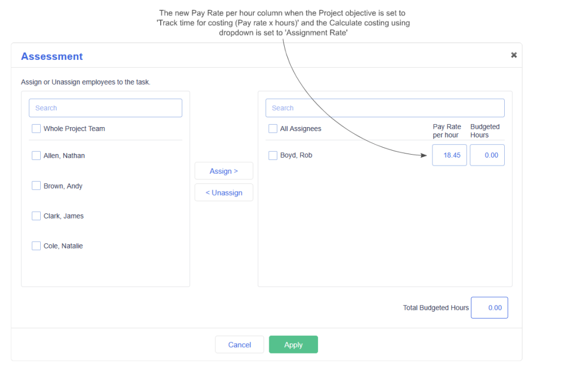Click the Budgeted Hours column header

tap(485, 131)
